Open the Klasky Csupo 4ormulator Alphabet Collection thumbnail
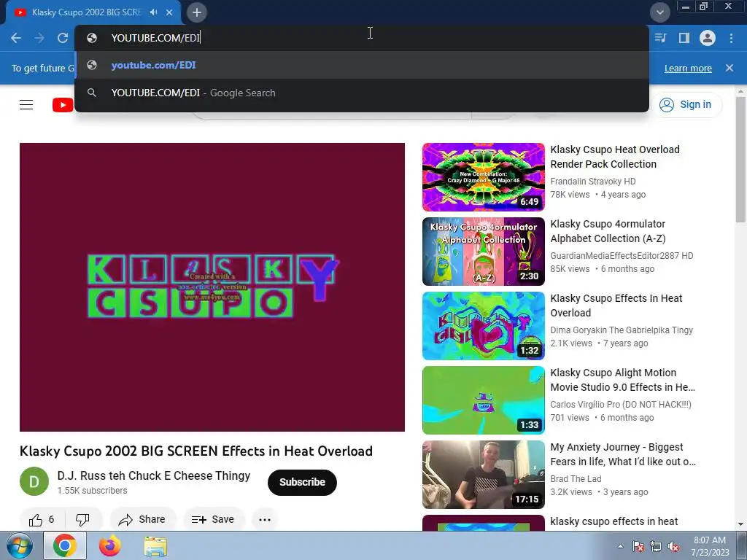The height and width of the screenshot is (560, 747). pos(483,252)
